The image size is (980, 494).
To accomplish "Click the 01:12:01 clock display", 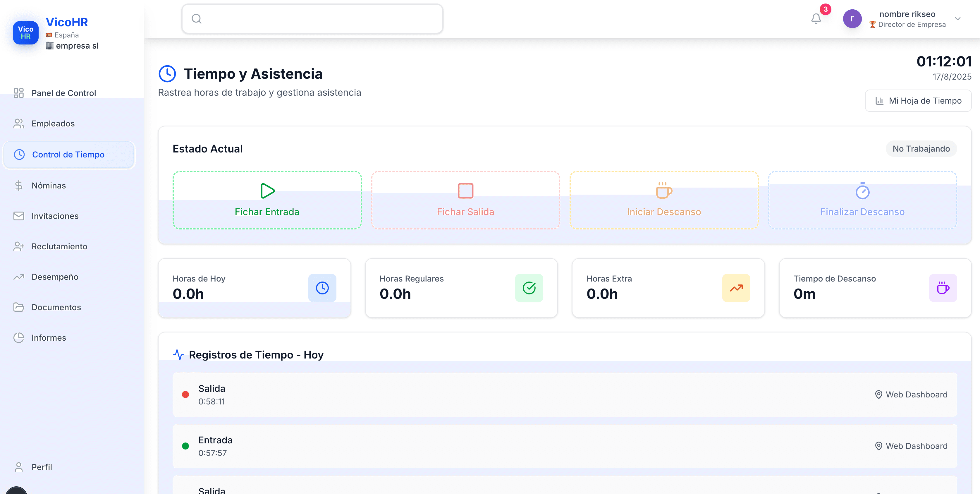I will (x=944, y=61).
